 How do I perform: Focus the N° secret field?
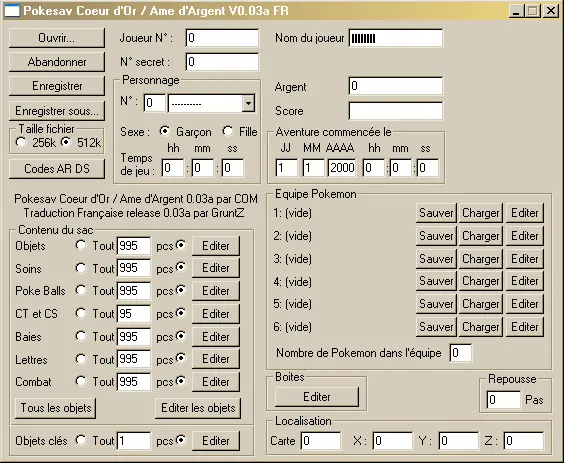click(222, 62)
